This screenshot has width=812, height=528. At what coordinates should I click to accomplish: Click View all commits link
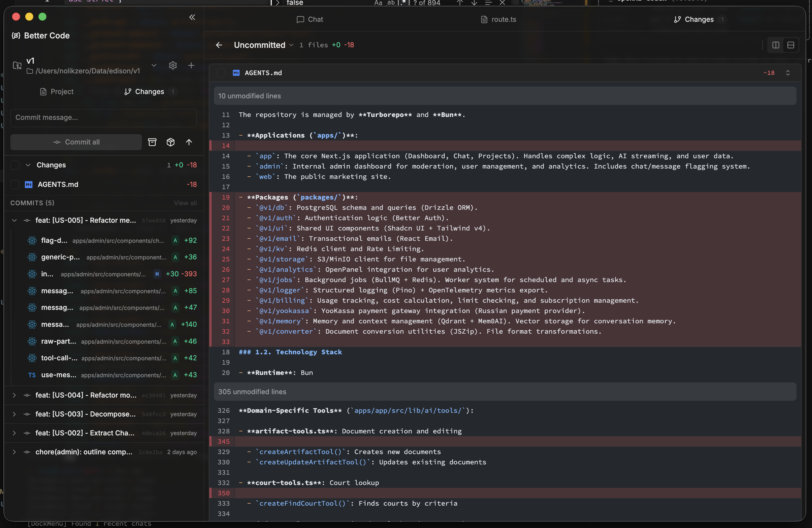tap(185, 203)
